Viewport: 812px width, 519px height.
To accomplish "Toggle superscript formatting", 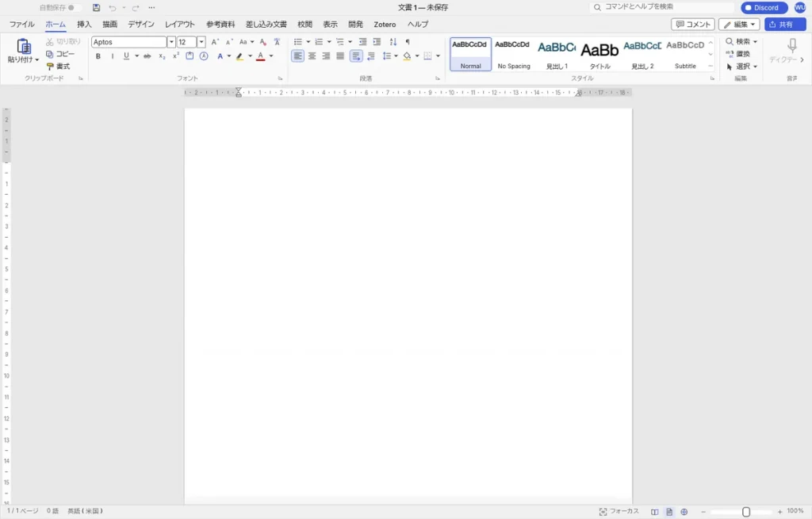I will (175, 56).
